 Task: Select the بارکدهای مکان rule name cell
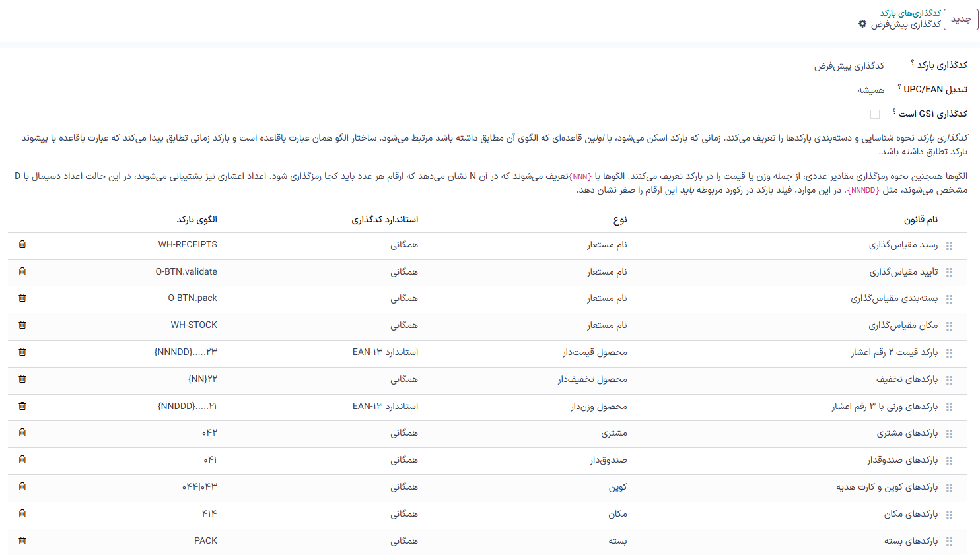[911, 514]
